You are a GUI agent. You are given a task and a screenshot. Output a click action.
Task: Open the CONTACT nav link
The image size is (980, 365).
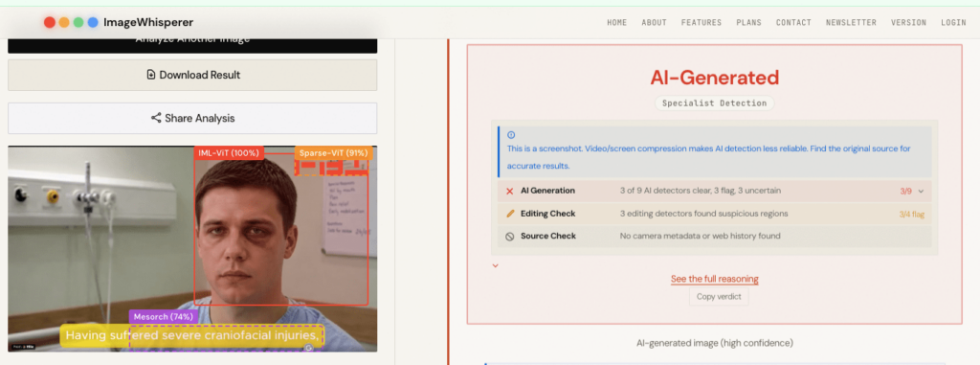(793, 23)
